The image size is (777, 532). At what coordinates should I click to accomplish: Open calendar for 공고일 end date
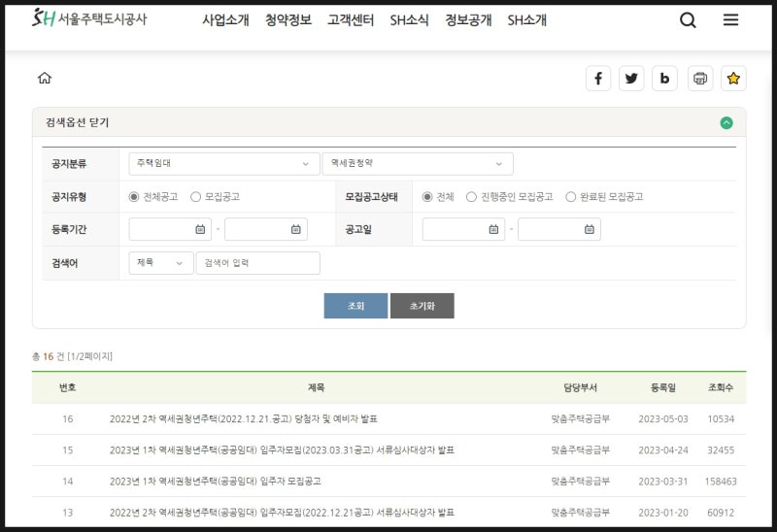click(x=590, y=229)
